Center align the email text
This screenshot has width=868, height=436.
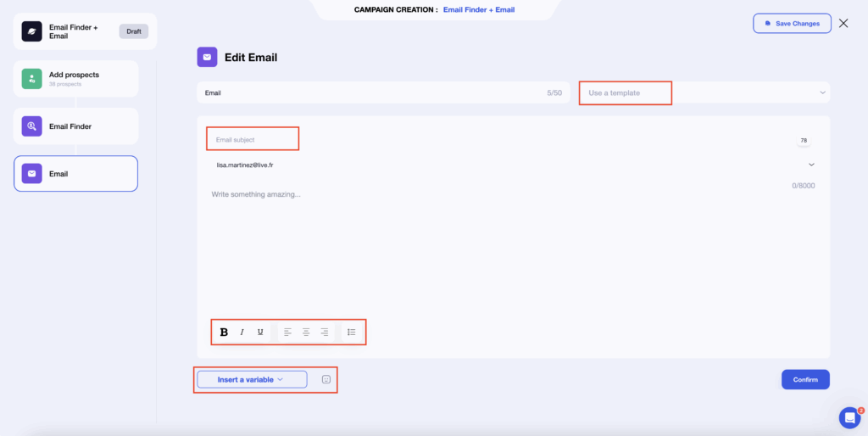point(306,332)
